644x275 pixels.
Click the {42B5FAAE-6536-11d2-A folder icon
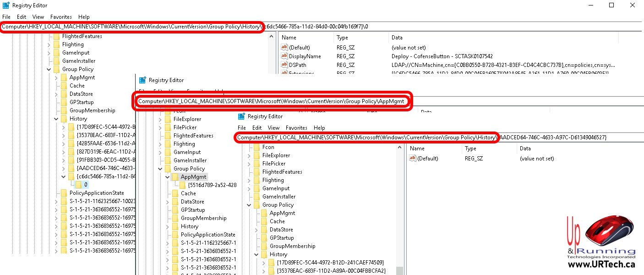(x=71, y=143)
